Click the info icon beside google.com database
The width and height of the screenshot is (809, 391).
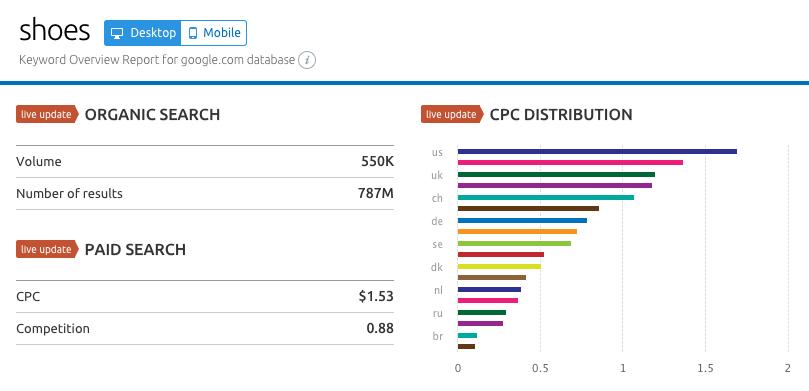[307, 60]
